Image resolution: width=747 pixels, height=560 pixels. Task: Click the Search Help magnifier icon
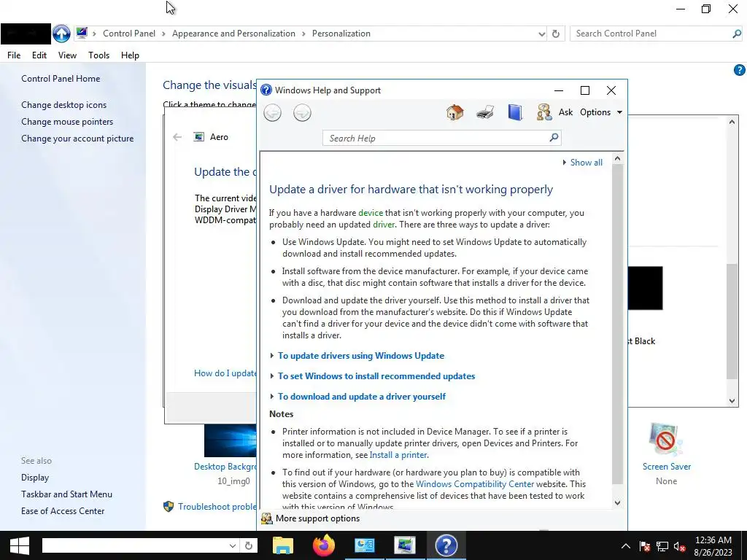coord(554,138)
